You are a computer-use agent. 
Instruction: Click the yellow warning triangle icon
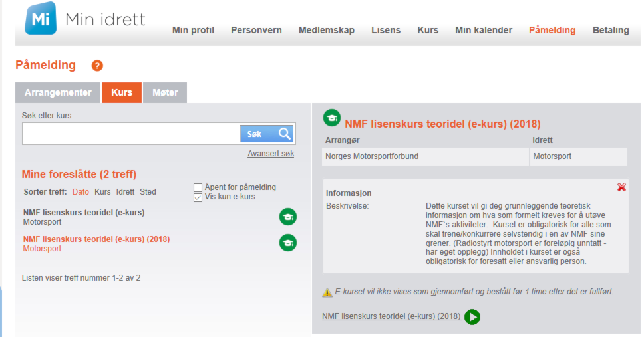(x=327, y=292)
